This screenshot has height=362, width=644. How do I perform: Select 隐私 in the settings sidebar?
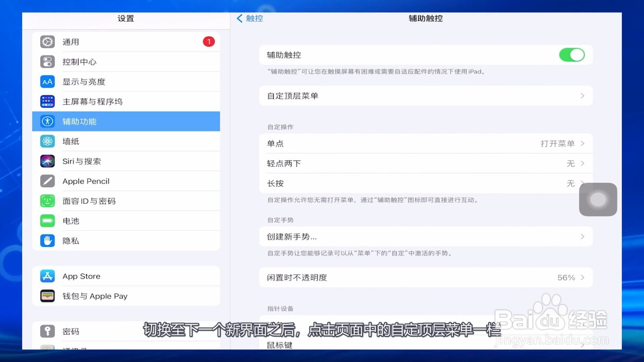tap(70, 241)
